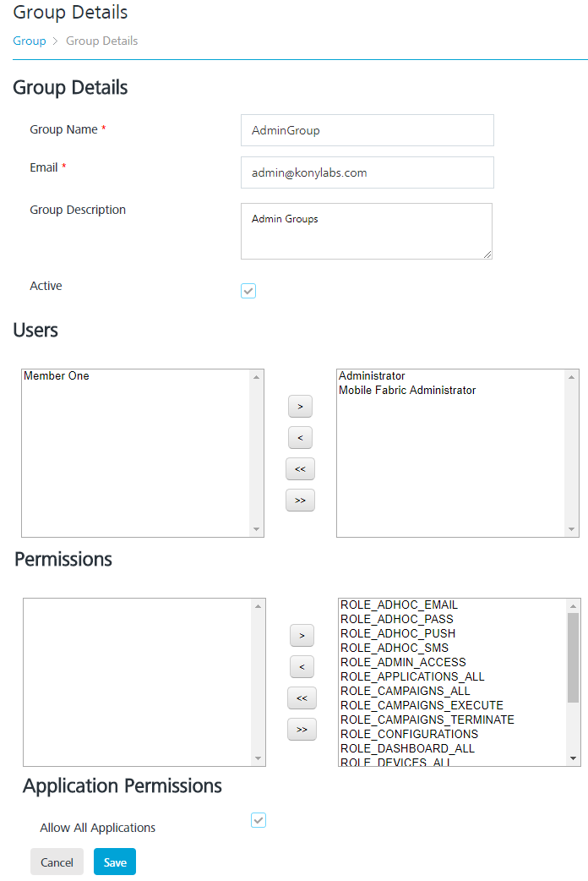Viewport: 588px width, 881px height.
Task: Move selected user right with single arrow
Action: pos(300,406)
